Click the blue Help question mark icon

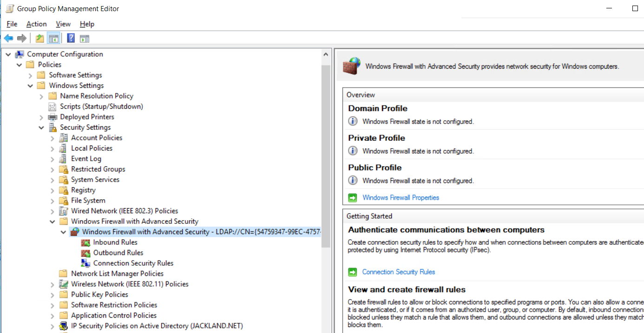point(71,38)
